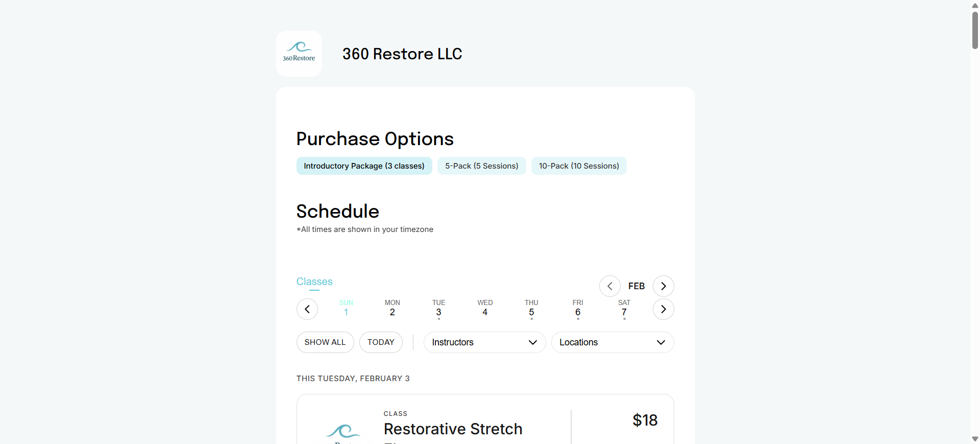This screenshot has width=980, height=444.
Task: Open the Restorative Stretch class title
Action: pyautogui.click(x=453, y=429)
